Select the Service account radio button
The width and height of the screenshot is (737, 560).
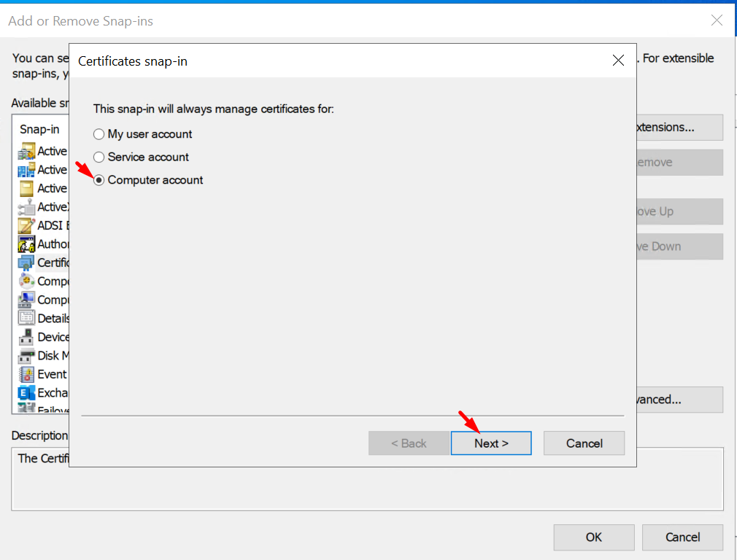click(99, 157)
